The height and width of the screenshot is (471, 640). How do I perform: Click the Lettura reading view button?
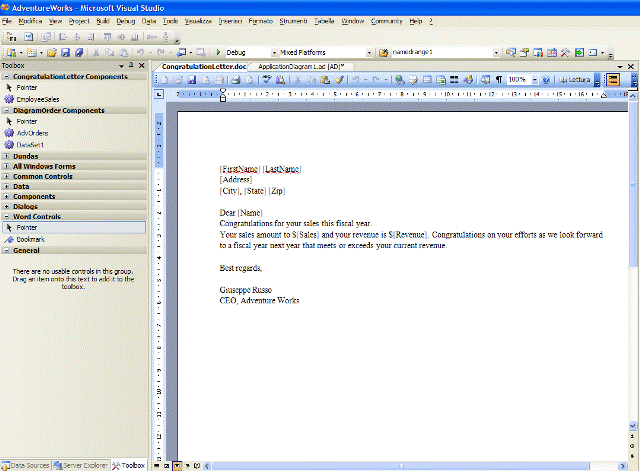pos(575,80)
